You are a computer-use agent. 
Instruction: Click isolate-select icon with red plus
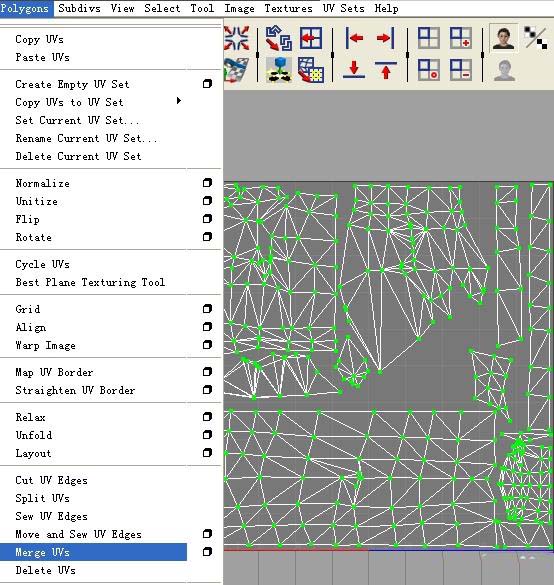pyautogui.click(x=460, y=38)
